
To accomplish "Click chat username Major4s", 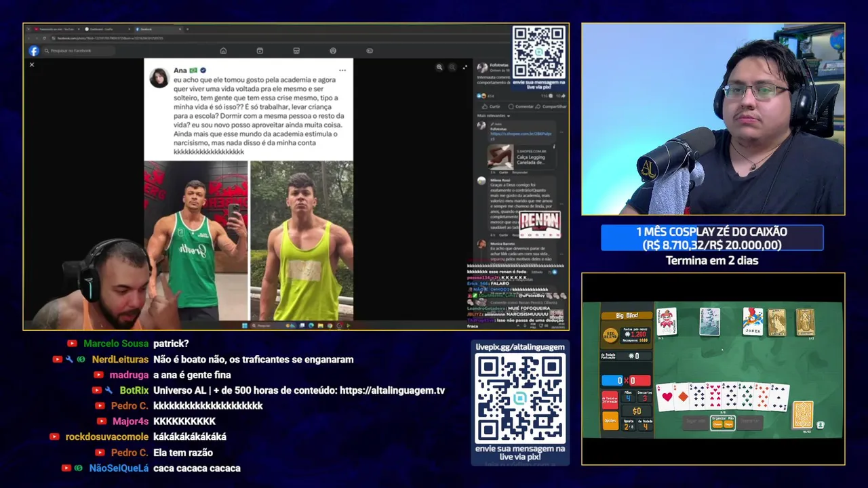I will point(131,422).
